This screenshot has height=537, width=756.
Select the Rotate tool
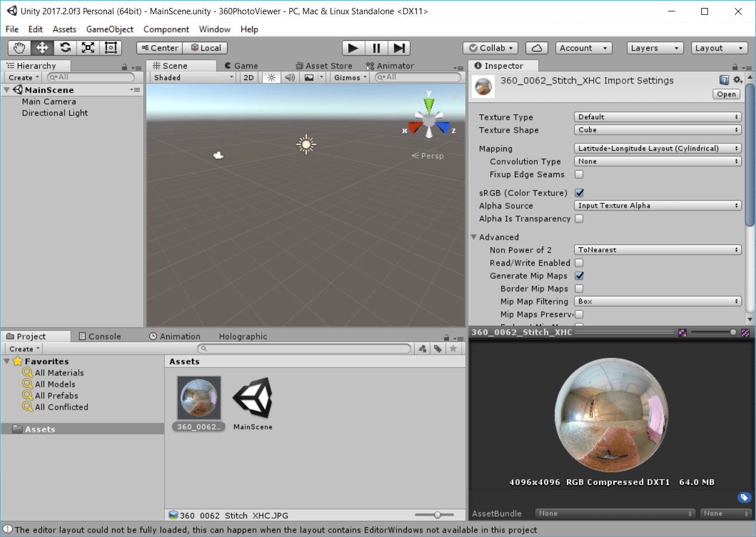(65, 48)
